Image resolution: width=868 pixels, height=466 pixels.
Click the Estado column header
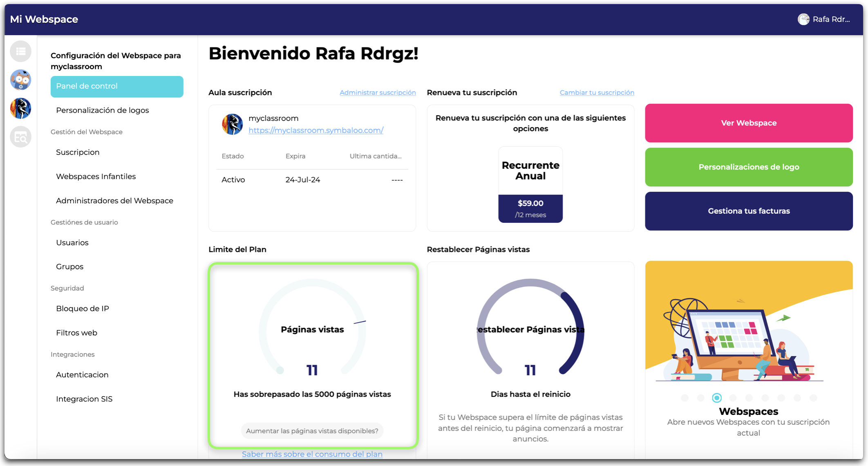tap(233, 156)
